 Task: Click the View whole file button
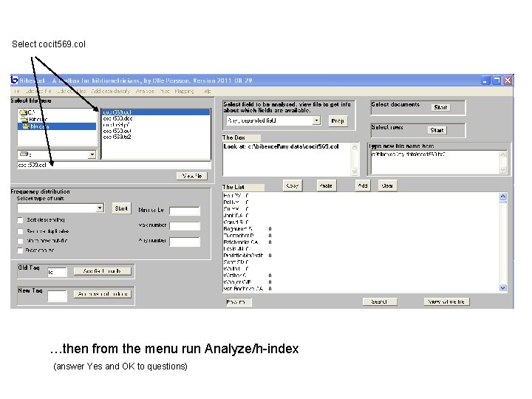pyautogui.click(x=446, y=301)
